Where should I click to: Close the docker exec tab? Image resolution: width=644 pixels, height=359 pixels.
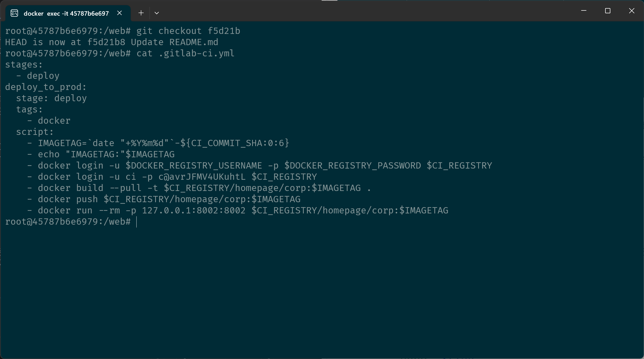(x=119, y=13)
